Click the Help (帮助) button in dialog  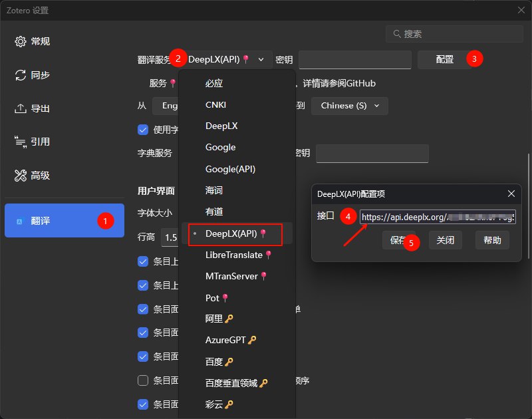coord(492,240)
